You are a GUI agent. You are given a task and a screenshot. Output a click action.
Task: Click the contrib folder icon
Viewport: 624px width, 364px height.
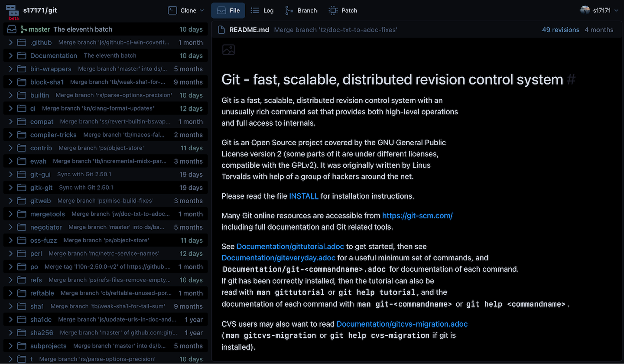(22, 148)
